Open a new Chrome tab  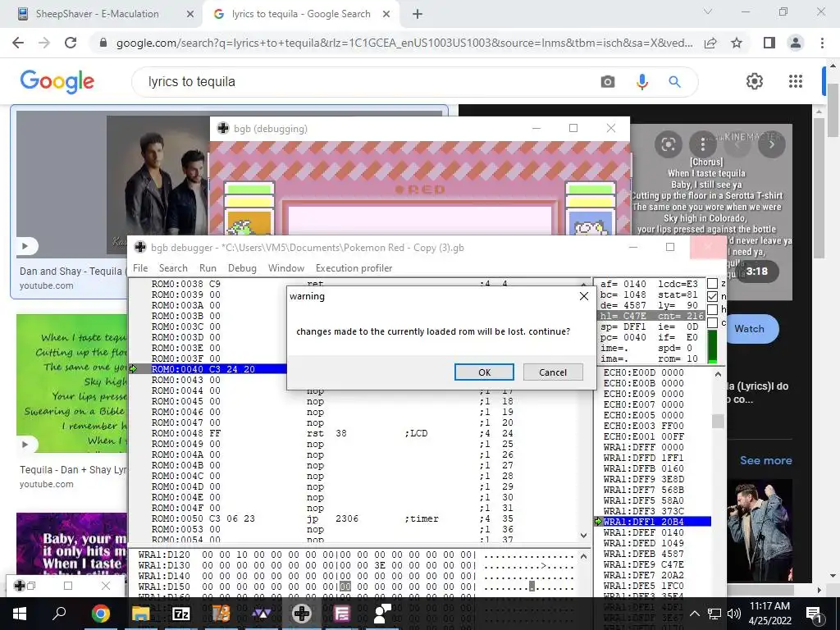point(418,14)
